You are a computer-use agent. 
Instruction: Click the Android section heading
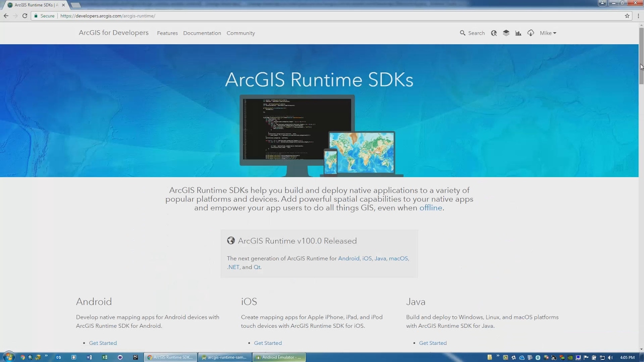point(94,302)
